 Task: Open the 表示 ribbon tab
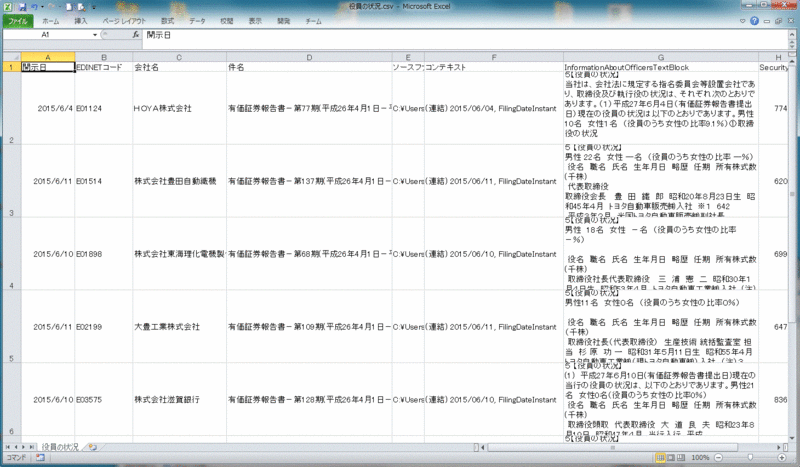(x=255, y=21)
